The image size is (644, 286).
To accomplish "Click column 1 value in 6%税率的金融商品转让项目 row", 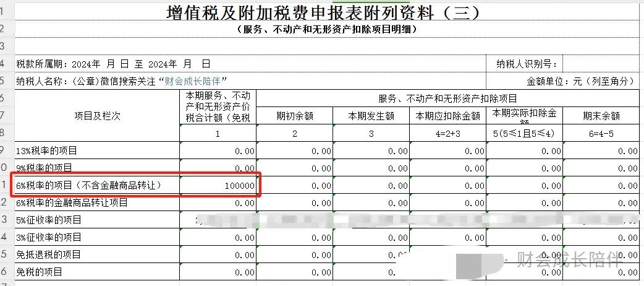I will pyautogui.click(x=218, y=202).
